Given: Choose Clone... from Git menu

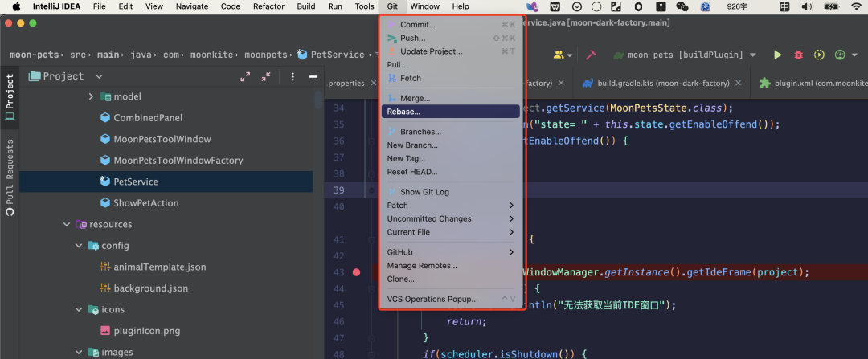Looking at the screenshot, I should coord(451,279).
